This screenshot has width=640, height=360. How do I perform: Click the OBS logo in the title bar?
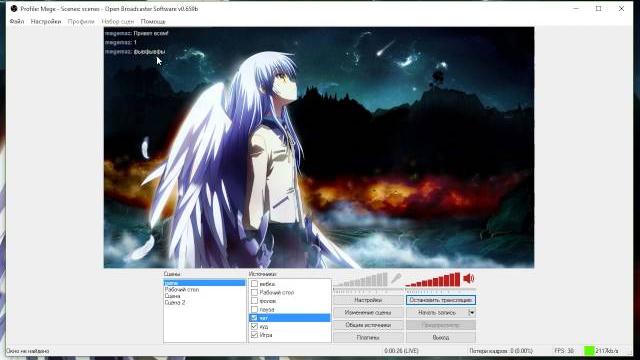(14, 9)
